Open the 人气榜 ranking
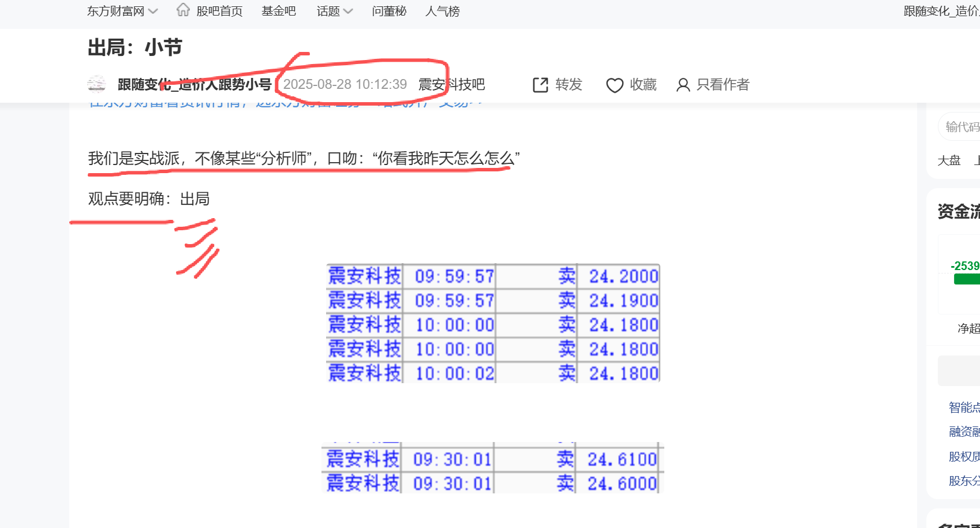 point(443,11)
